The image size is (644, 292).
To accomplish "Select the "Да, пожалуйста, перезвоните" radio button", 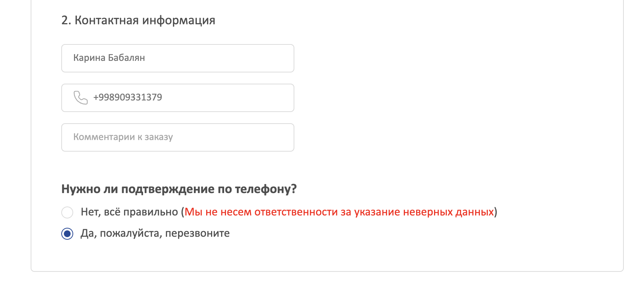I will coord(67,234).
